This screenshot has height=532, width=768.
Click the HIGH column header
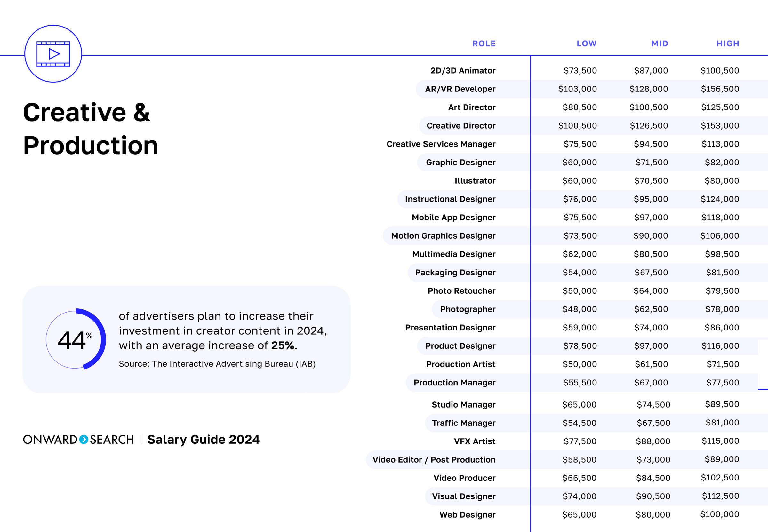728,44
